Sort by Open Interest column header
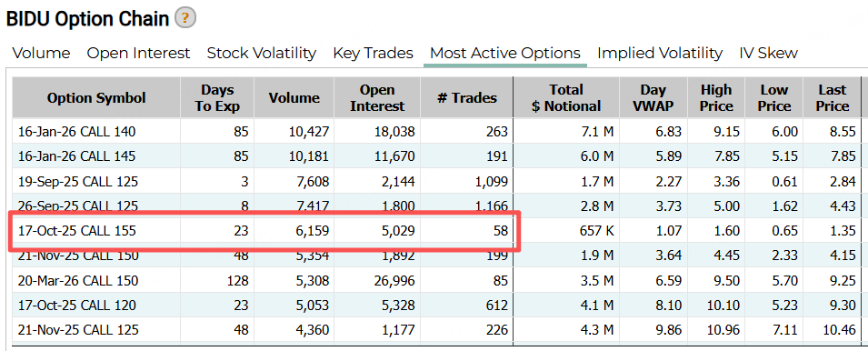Screen dimensions: 868x351 377,97
